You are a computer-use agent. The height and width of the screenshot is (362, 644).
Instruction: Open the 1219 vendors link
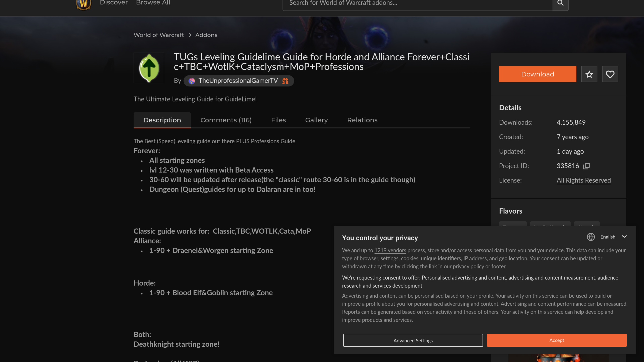[x=390, y=250]
